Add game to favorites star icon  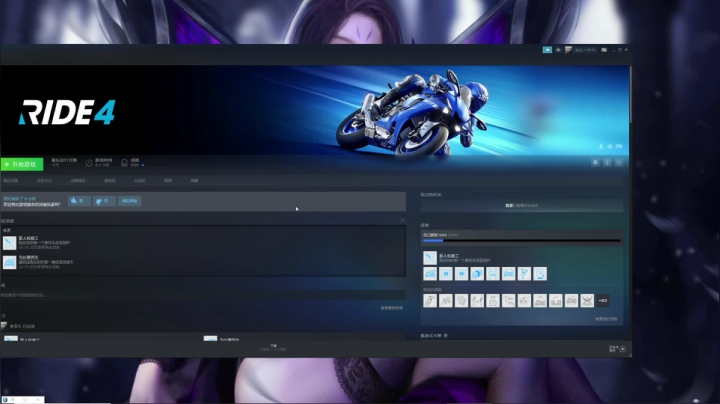coord(619,163)
